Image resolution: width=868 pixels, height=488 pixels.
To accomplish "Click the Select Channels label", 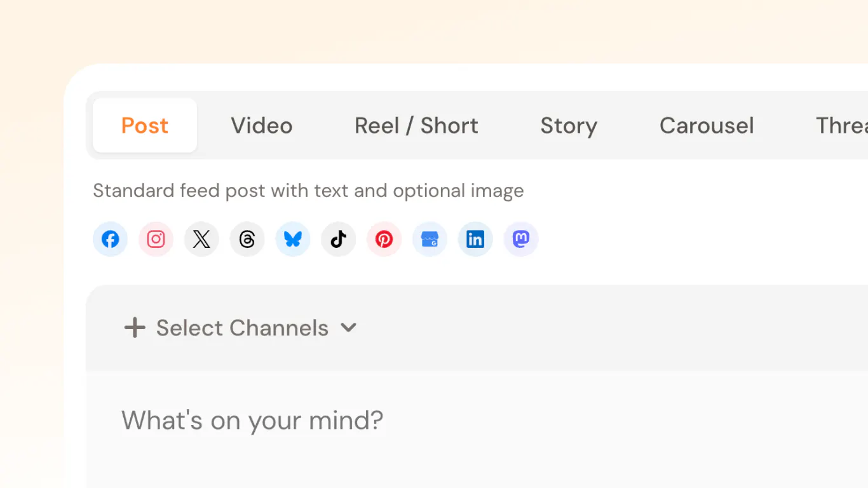I will coord(242,328).
